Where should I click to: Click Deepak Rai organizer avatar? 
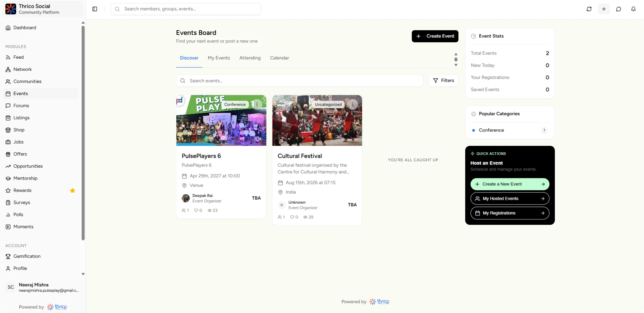(x=186, y=198)
